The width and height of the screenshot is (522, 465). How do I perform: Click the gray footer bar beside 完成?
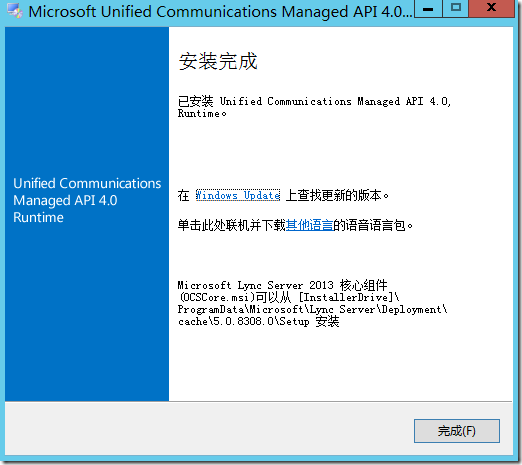tap(207, 429)
